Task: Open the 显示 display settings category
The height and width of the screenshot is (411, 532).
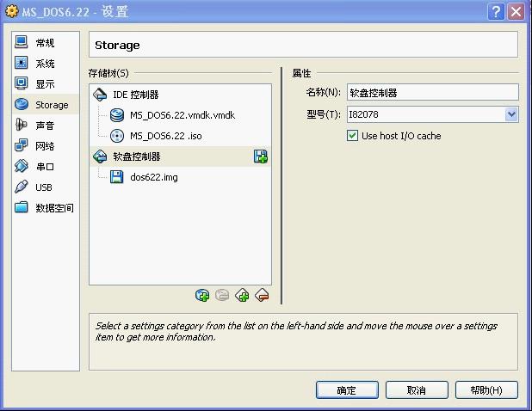Action: 46,84
